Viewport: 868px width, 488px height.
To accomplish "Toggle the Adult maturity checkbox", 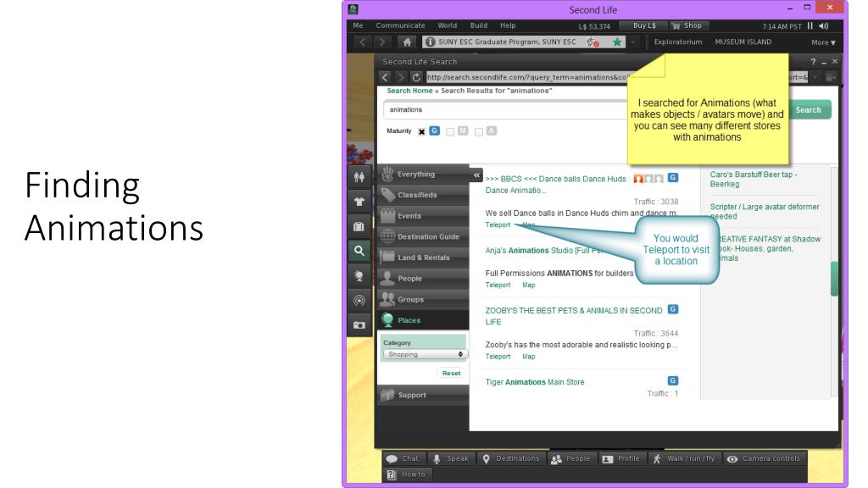I will pos(479,131).
